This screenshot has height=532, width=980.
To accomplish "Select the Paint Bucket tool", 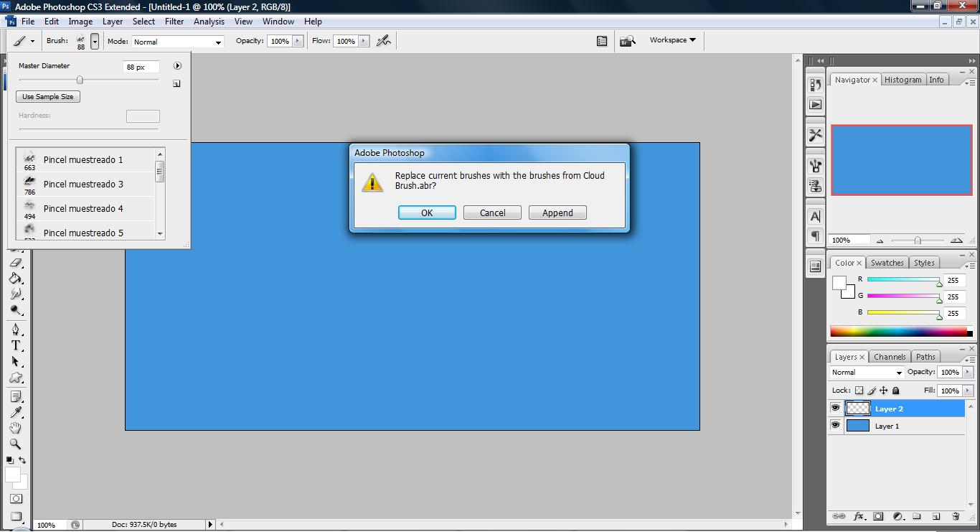I will pos(16,279).
